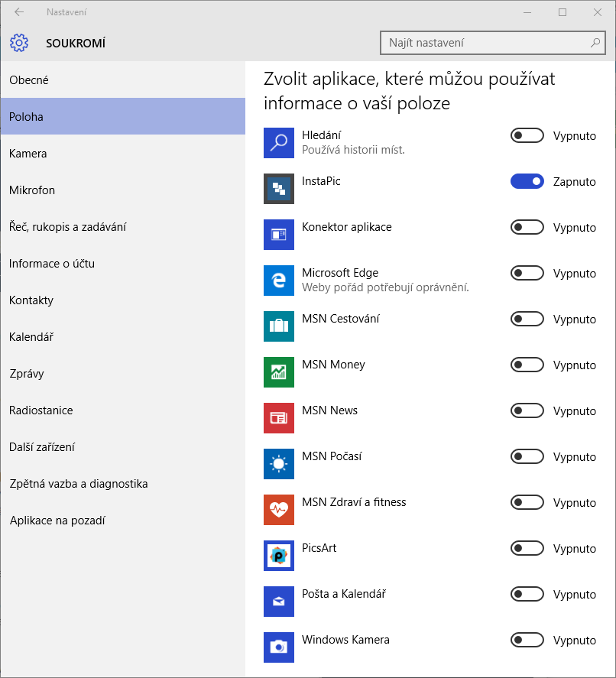Enable location for MSN Zdraví a fitness

pos(527,502)
